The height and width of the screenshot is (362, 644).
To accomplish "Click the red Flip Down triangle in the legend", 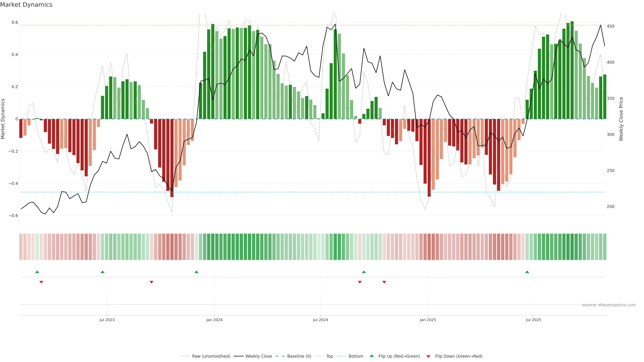I will point(428,356).
